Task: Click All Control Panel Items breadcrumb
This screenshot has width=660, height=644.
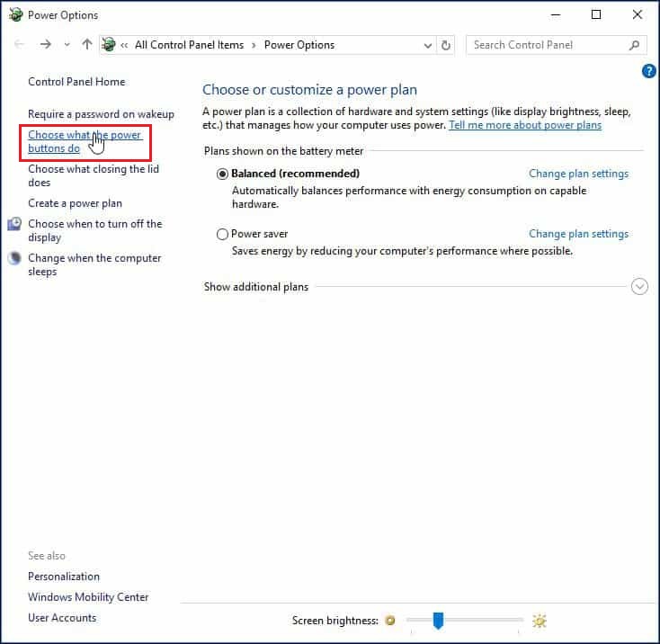Action: click(x=189, y=45)
